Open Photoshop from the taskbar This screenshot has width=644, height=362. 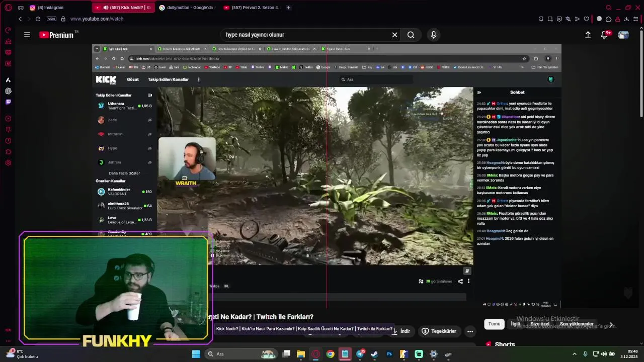click(389, 354)
